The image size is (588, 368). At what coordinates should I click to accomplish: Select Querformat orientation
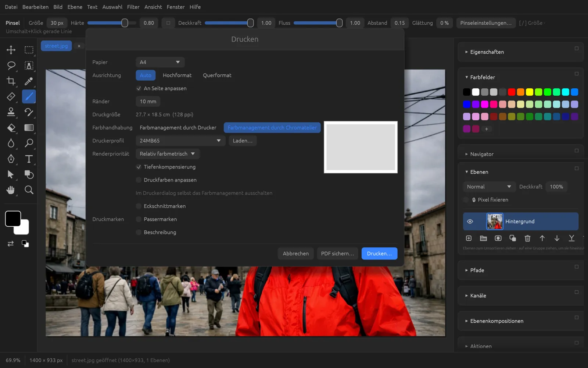217,75
